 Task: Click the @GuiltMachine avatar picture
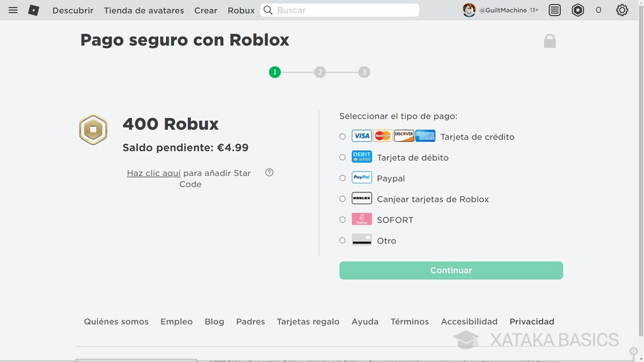pos(470,9)
